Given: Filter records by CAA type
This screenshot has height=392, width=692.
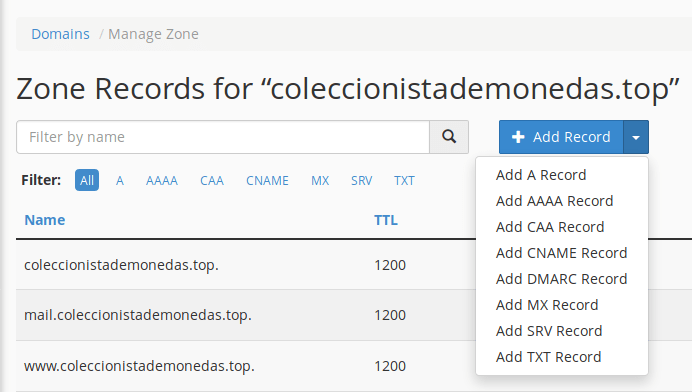Looking at the screenshot, I should [x=212, y=181].
